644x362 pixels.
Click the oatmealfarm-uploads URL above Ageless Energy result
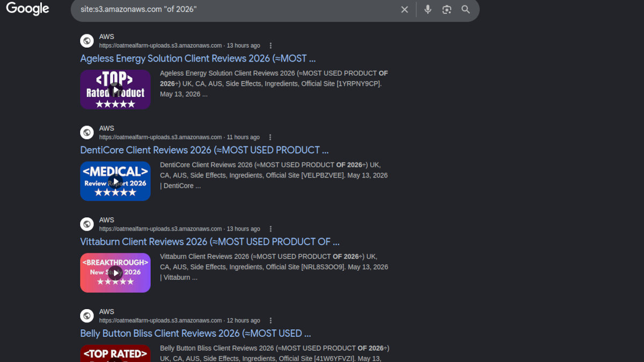pos(160,46)
